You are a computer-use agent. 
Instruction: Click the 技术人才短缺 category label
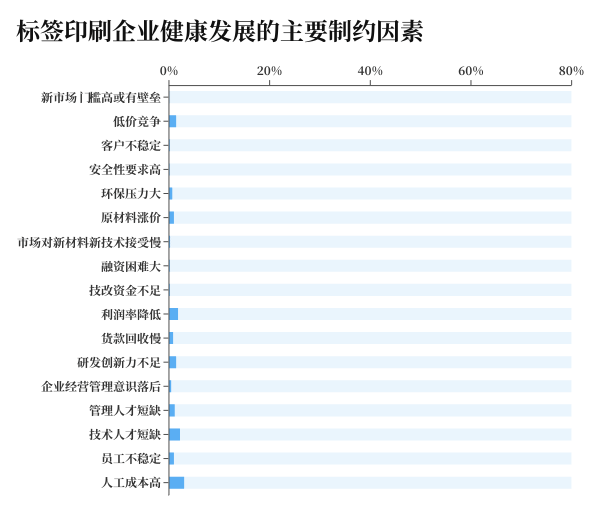(125, 435)
